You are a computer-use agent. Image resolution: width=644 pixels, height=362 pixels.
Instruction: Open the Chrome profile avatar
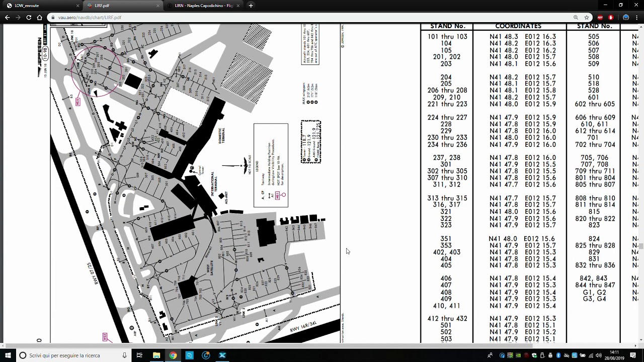625,18
